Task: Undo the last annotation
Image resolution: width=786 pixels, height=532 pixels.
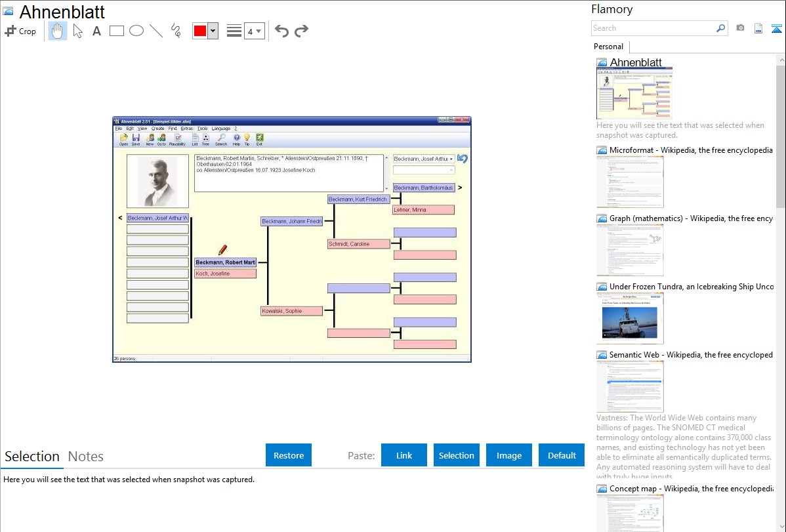Action: pos(281,31)
